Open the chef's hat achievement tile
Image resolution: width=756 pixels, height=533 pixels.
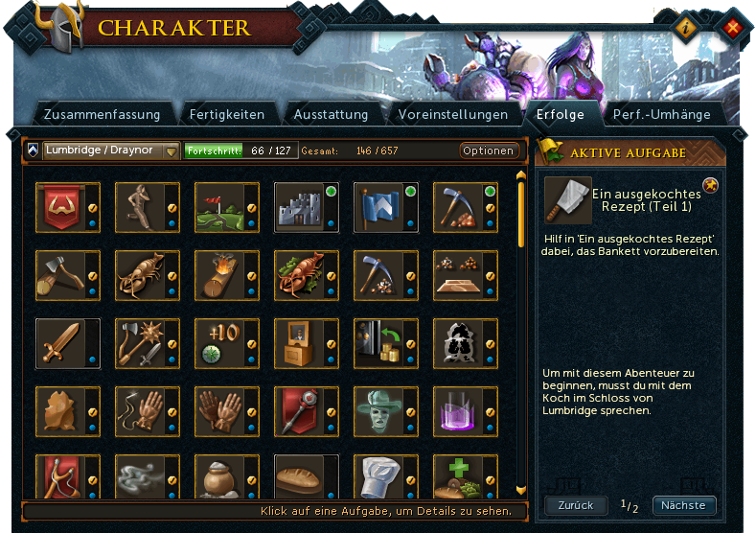386,476
